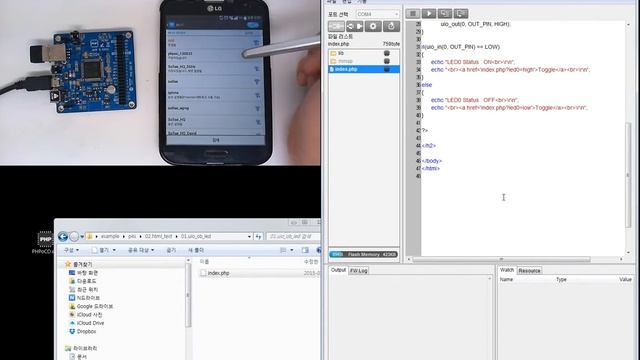This screenshot has height=360, width=640.
Task: Switch to the Watch tab
Action: tap(507, 270)
